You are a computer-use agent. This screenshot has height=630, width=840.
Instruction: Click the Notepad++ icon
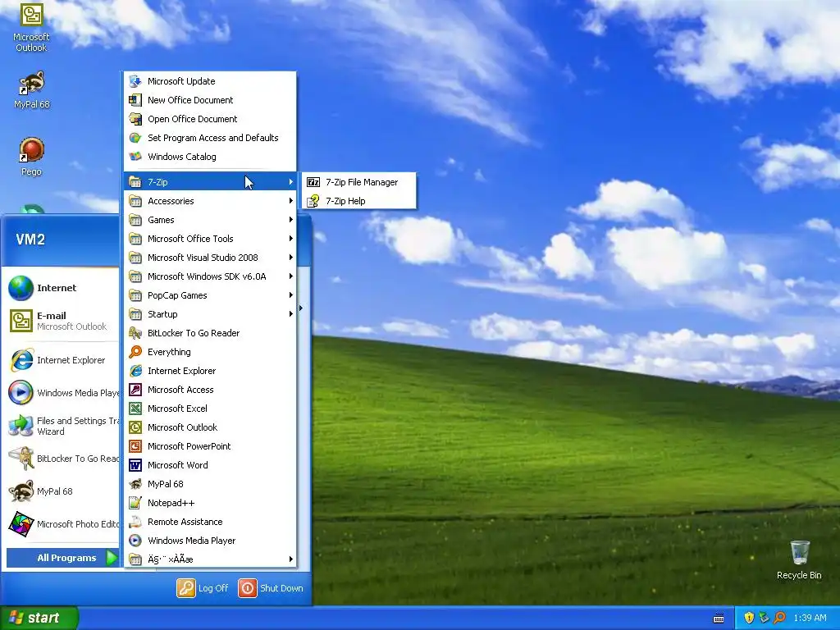click(x=135, y=503)
